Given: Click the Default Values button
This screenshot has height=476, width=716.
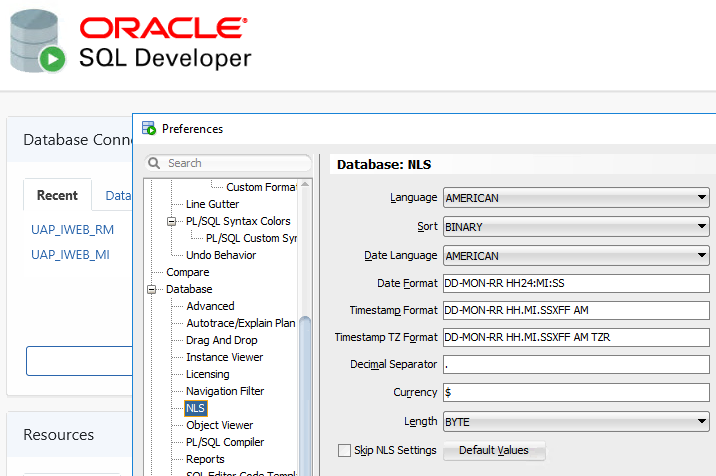Looking at the screenshot, I should click(494, 450).
